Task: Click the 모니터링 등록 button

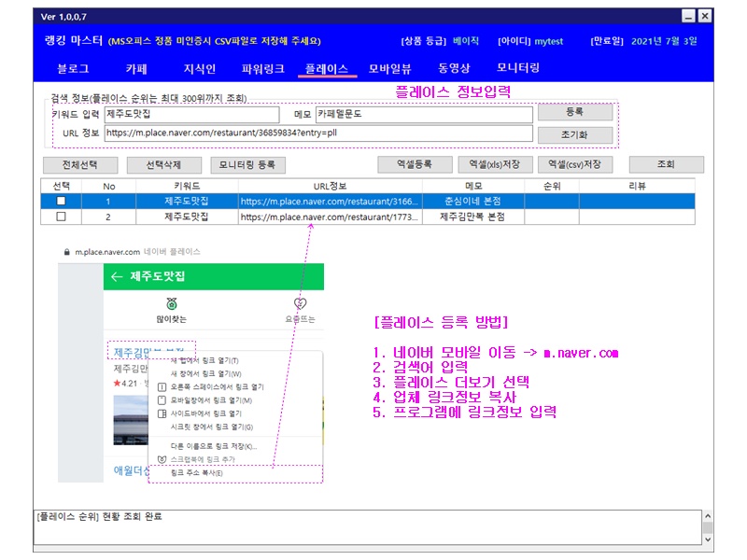Action: [247, 165]
